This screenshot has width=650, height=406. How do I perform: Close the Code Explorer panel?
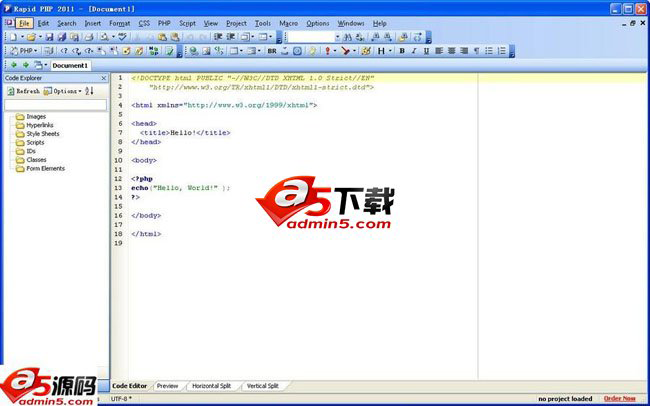(104, 78)
